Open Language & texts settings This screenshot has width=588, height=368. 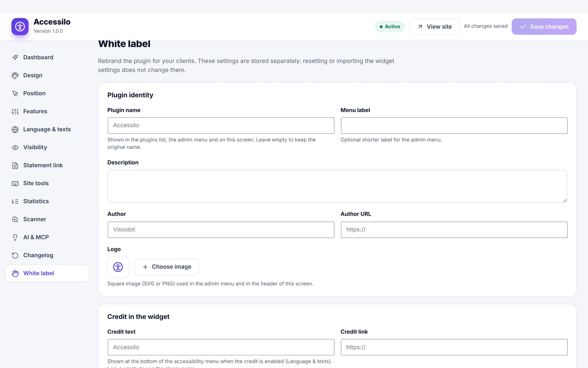(47, 129)
